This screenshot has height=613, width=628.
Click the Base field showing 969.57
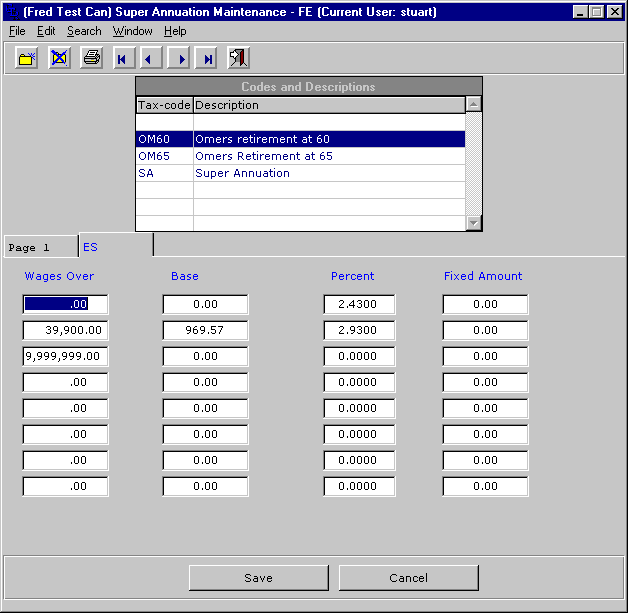point(205,330)
